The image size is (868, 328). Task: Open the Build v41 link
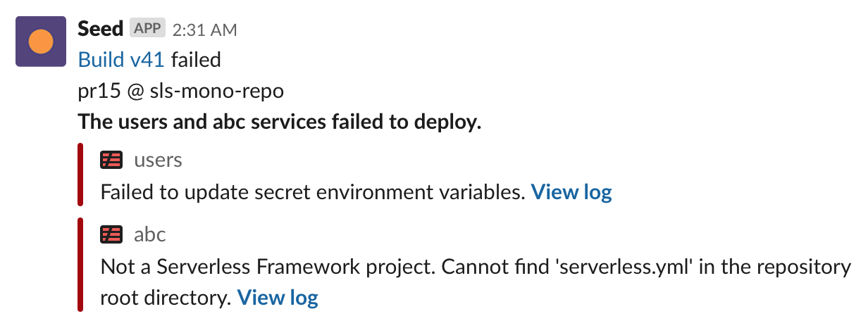click(x=121, y=60)
